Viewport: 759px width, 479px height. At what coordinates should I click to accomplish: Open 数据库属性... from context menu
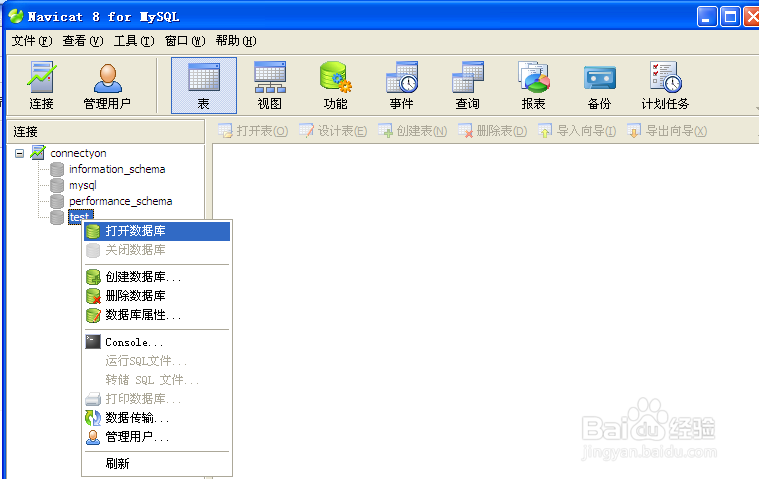click(x=157, y=315)
